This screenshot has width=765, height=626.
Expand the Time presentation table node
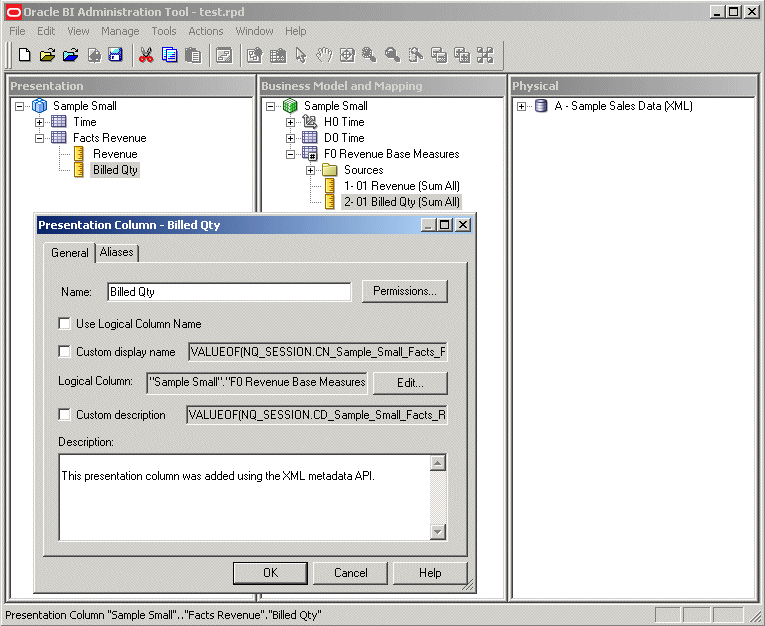tap(40, 122)
